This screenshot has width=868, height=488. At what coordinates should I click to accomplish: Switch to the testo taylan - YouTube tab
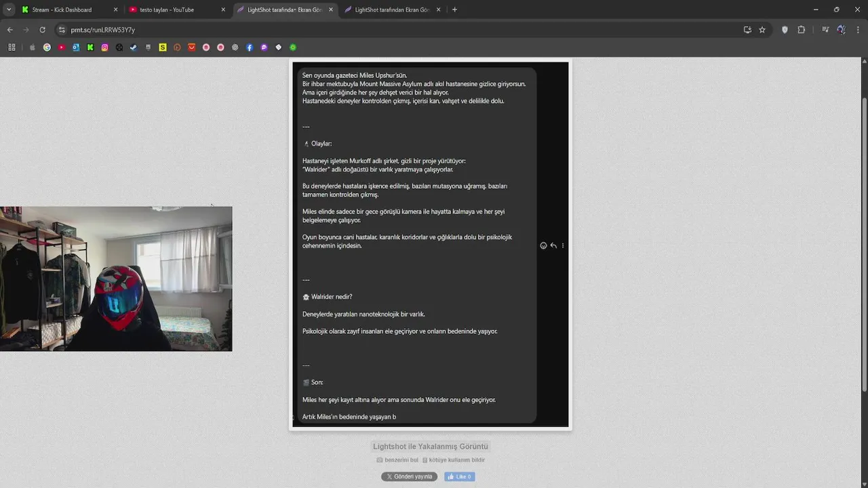(176, 9)
